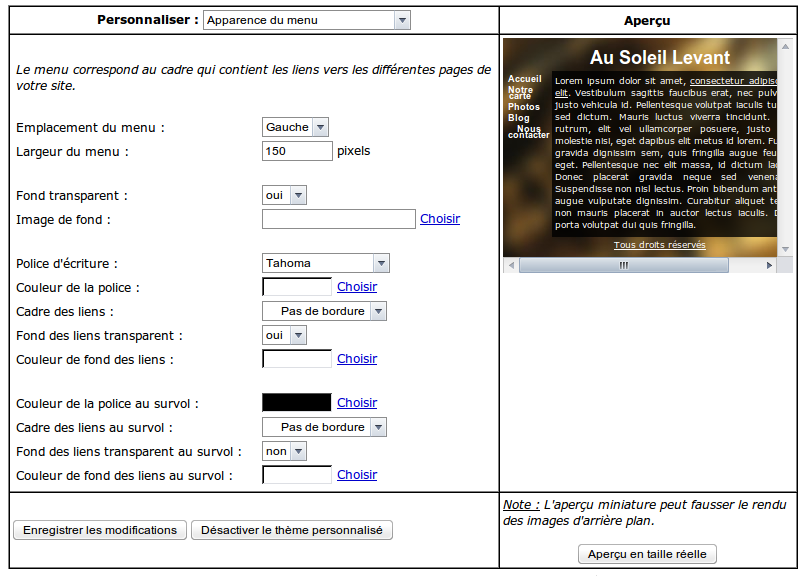
Task: Click preview horizontal scrollbar left arrow
Action: point(511,265)
